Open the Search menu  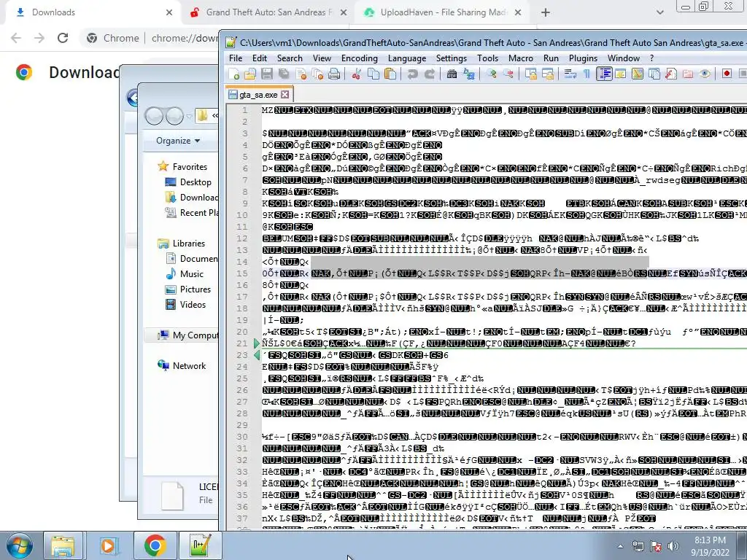[290, 58]
